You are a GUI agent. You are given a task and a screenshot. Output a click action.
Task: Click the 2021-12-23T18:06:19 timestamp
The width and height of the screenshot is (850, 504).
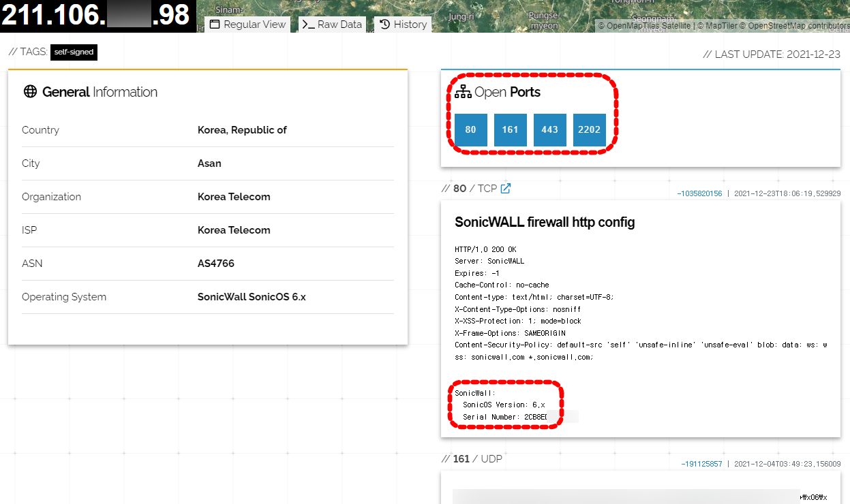pos(787,194)
